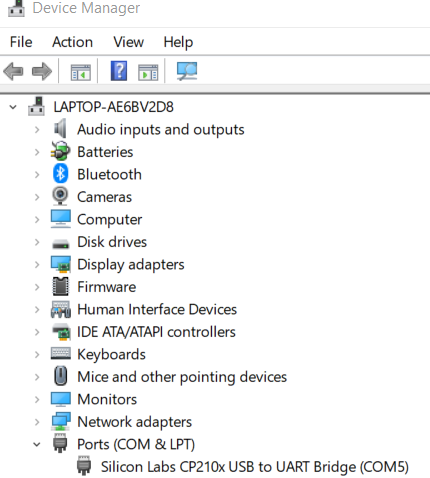This screenshot has height=478, width=430.
Task: Click the Scan for hardware changes icon
Action: click(187, 71)
